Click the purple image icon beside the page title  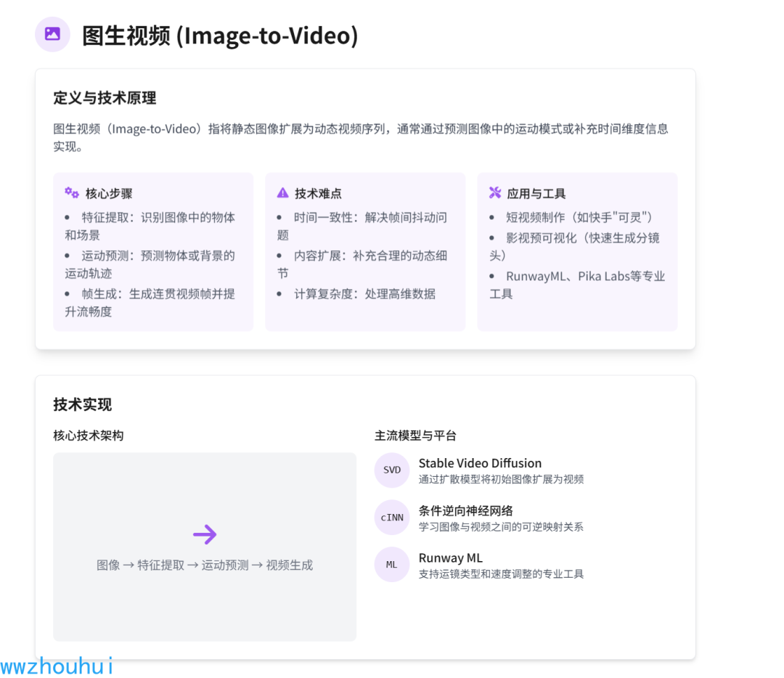[x=52, y=33]
